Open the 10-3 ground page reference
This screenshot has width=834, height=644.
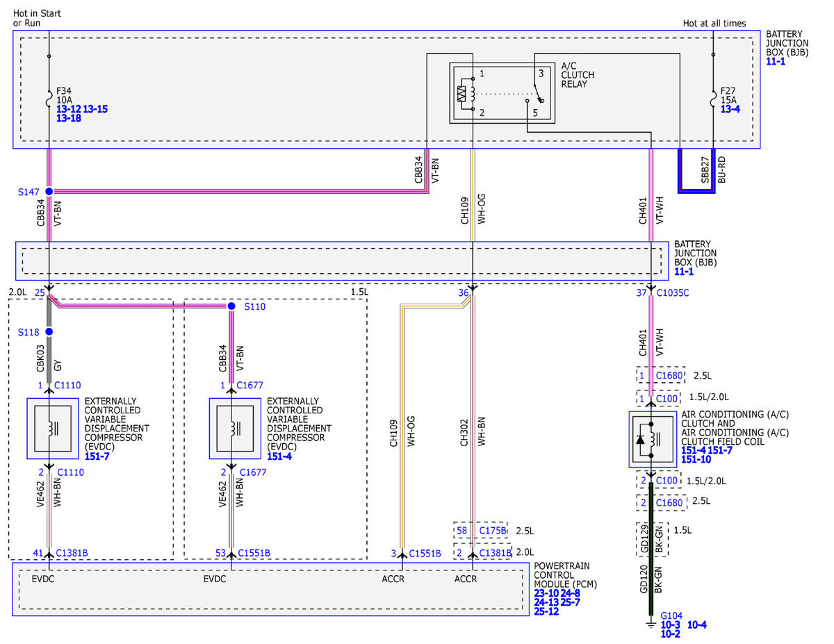click(670, 625)
